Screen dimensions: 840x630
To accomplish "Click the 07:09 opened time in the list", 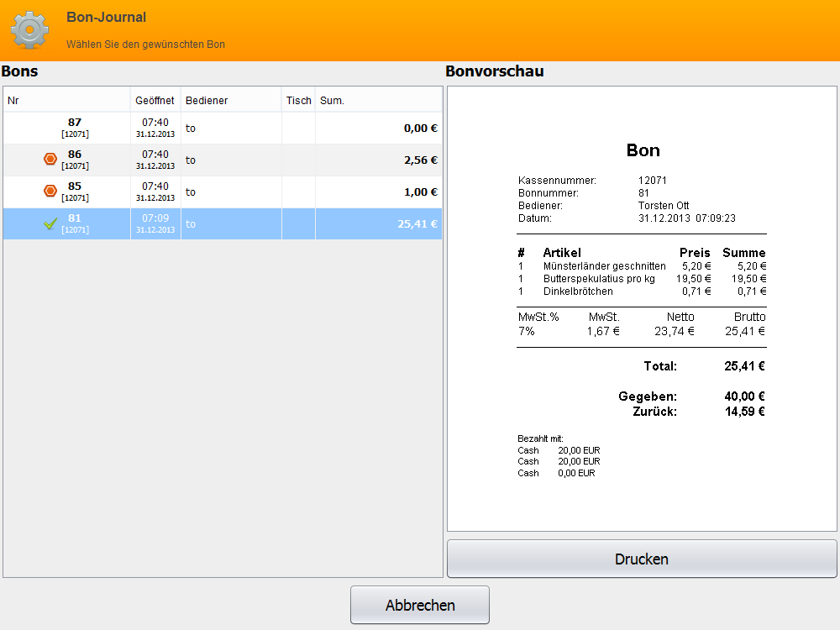I will [x=155, y=218].
